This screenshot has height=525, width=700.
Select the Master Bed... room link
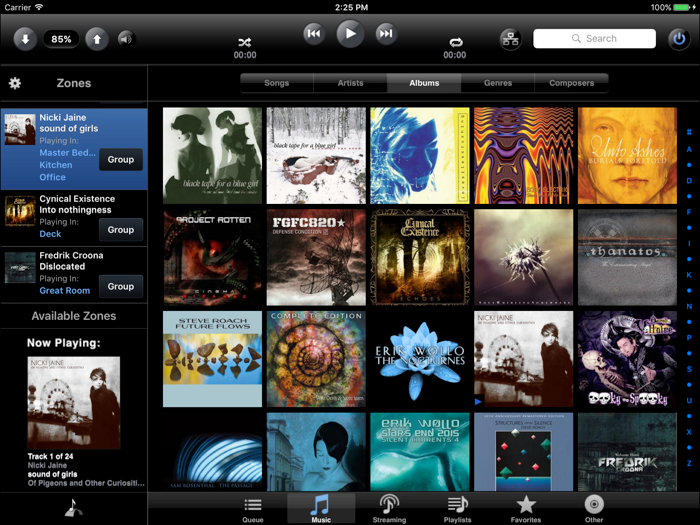[x=67, y=153]
